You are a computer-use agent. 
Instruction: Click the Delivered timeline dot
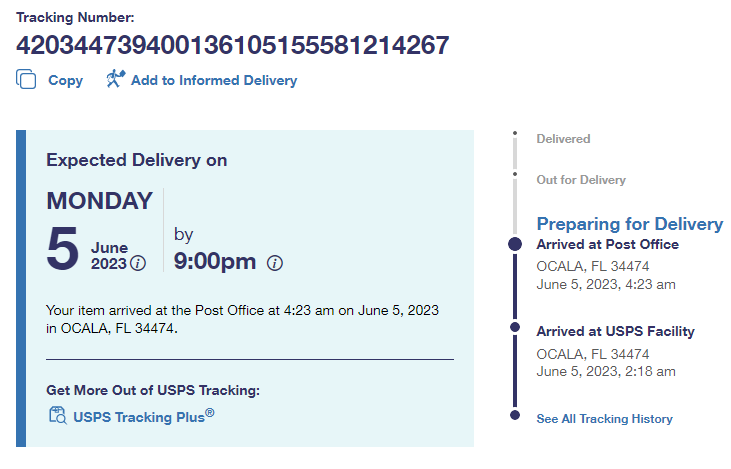pyautogui.click(x=515, y=132)
